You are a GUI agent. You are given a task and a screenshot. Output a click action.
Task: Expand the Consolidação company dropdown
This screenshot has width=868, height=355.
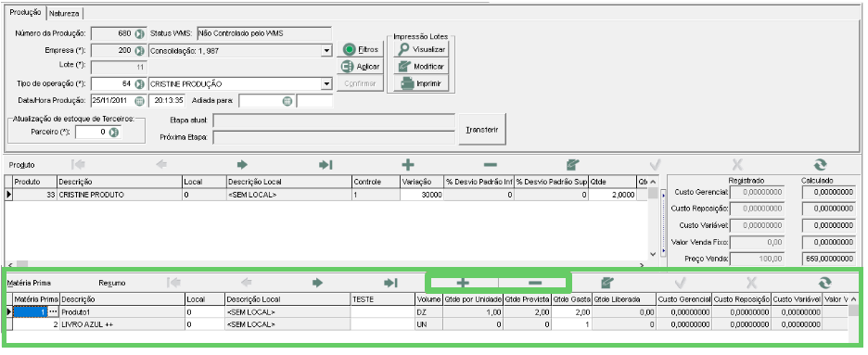click(x=326, y=50)
